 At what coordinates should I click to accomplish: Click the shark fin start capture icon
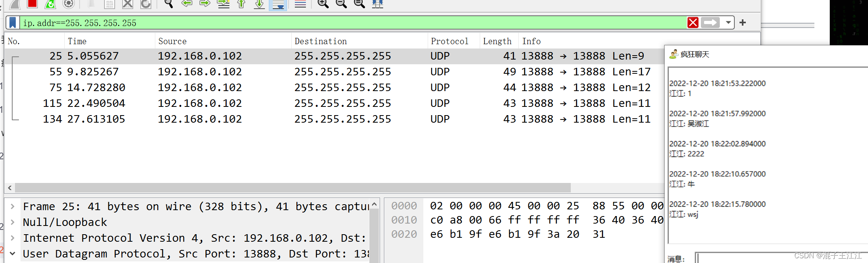[15, 4]
